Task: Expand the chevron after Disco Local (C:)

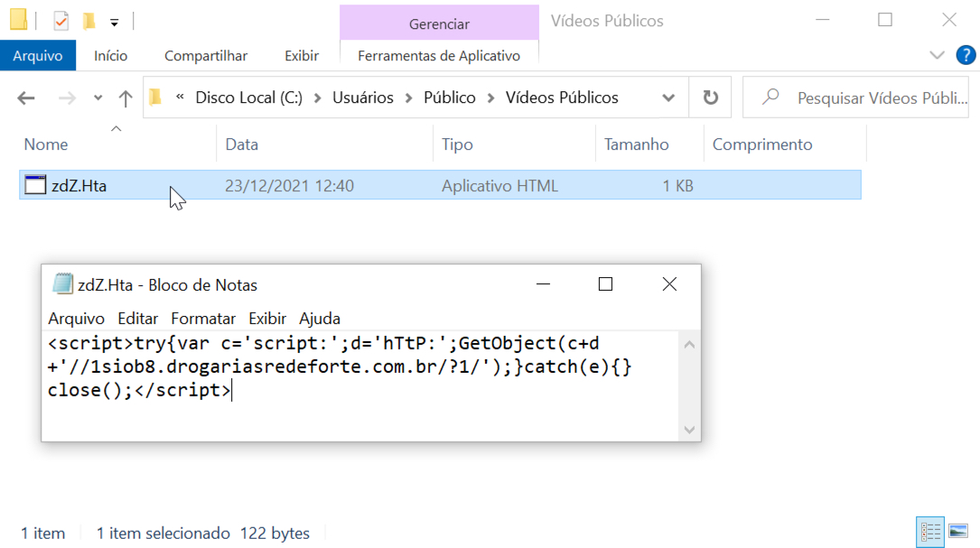Action: tap(318, 98)
